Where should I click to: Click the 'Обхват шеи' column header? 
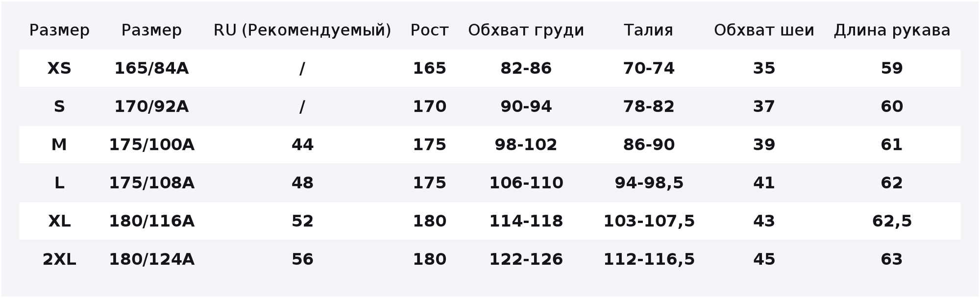pos(764,30)
